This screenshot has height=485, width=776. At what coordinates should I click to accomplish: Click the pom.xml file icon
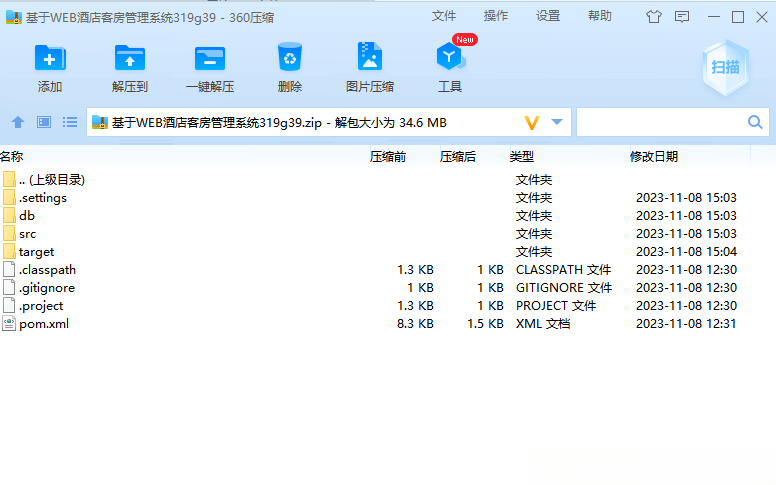(9, 324)
